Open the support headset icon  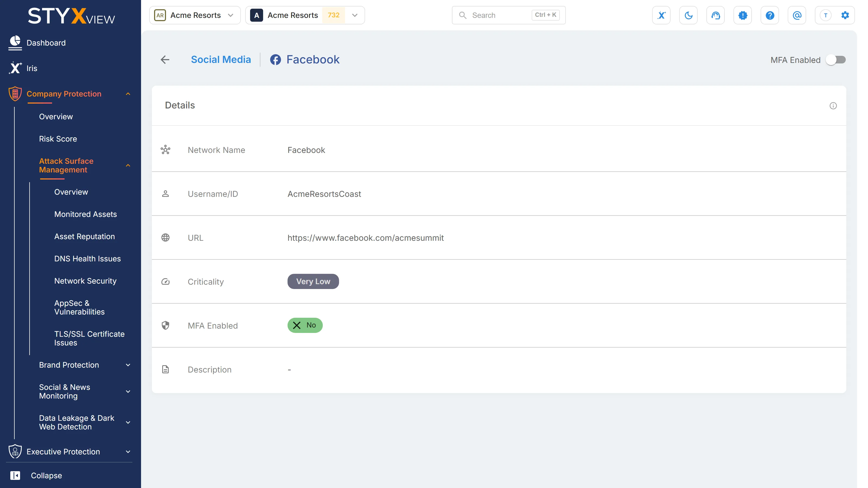click(x=715, y=15)
